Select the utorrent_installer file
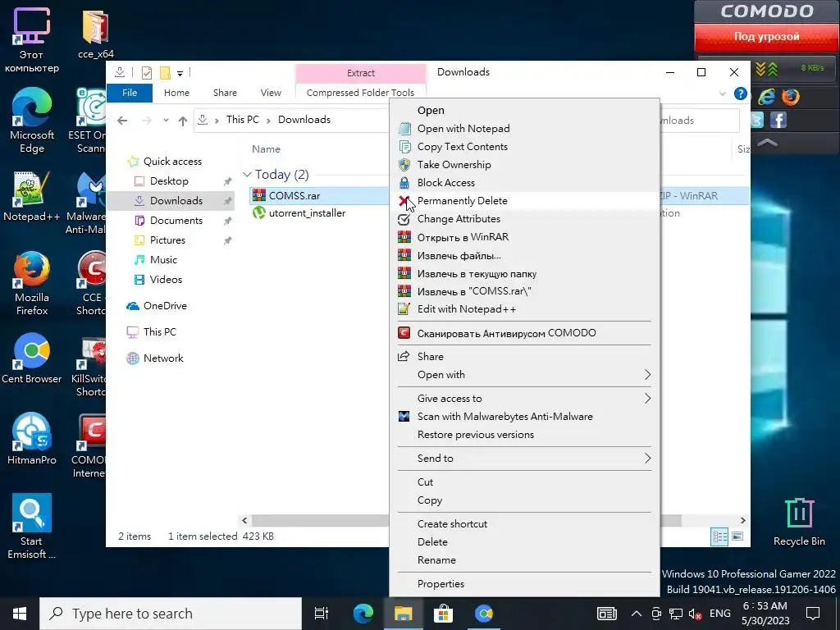Image resolution: width=840 pixels, height=630 pixels. tap(307, 213)
